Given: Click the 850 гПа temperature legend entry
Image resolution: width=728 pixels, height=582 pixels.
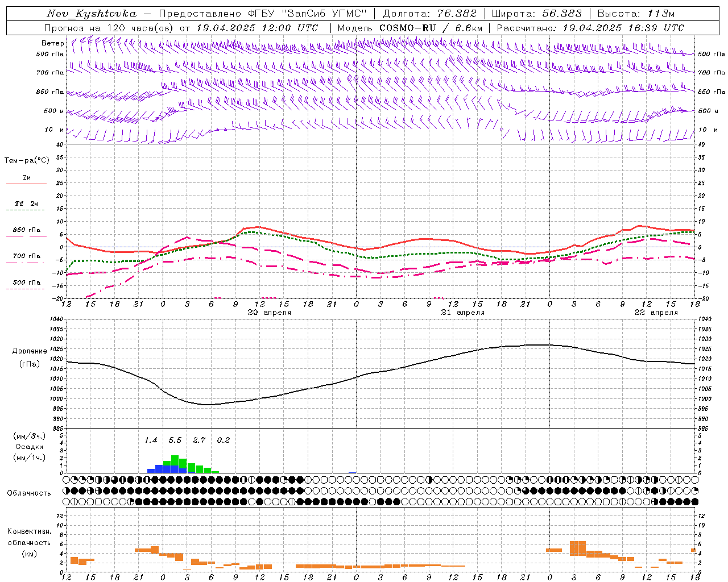Looking at the screenshot, I should tap(27, 230).
